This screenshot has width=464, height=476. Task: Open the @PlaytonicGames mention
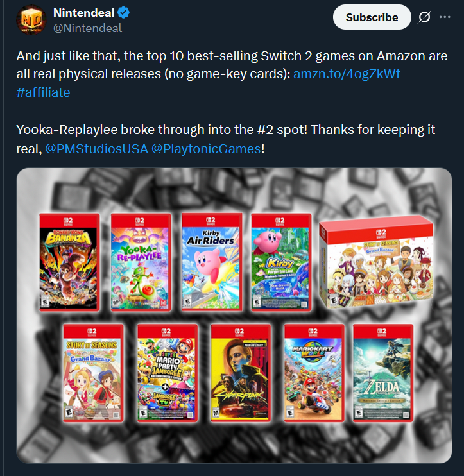click(206, 149)
